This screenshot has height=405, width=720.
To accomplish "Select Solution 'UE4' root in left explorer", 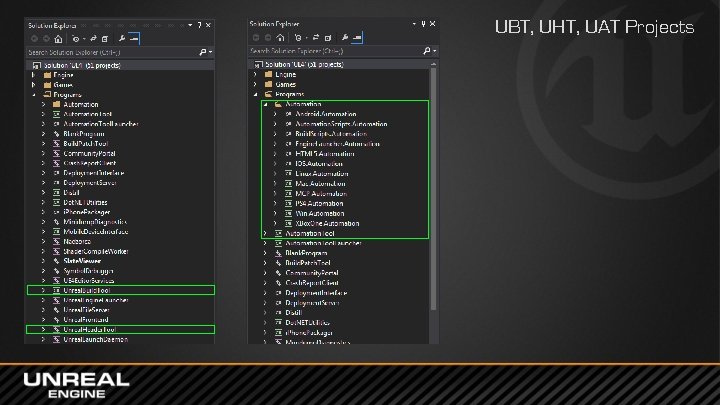I will coord(82,65).
